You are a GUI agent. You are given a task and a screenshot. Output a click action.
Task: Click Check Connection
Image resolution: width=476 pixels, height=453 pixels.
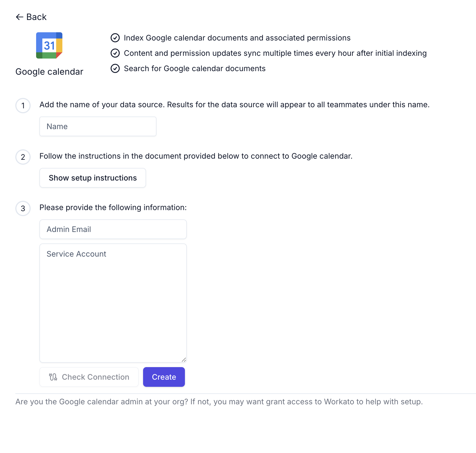pos(89,377)
